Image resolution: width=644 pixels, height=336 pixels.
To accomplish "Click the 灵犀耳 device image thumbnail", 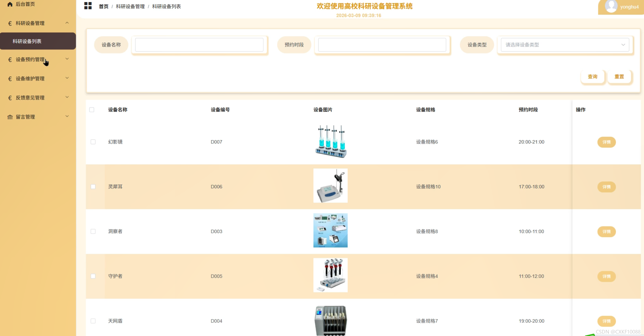I will (331, 186).
